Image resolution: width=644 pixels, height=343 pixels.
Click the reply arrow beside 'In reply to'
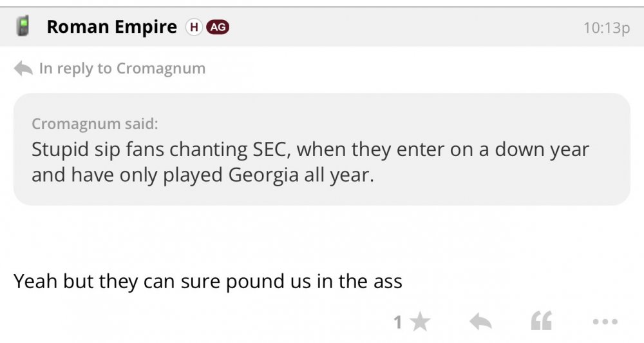pos(23,68)
